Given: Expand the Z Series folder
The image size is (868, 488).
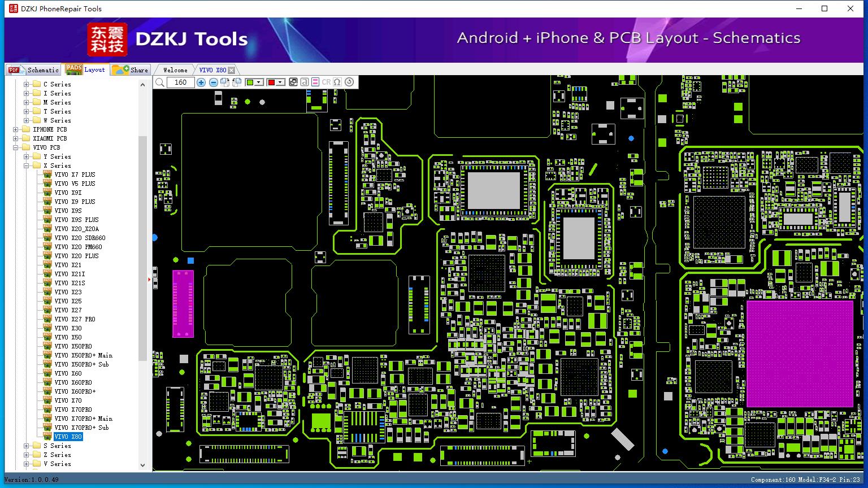Looking at the screenshot, I should point(26,455).
